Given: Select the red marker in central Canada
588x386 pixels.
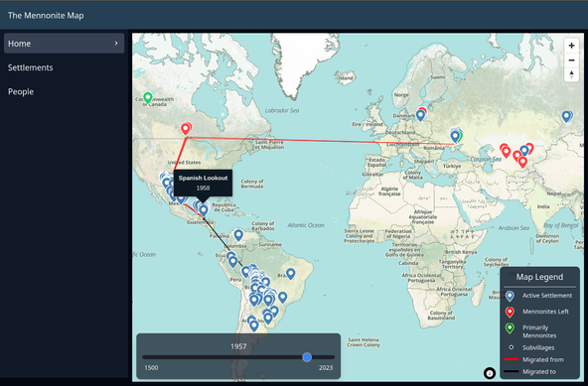Looking at the screenshot, I should point(186,129).
